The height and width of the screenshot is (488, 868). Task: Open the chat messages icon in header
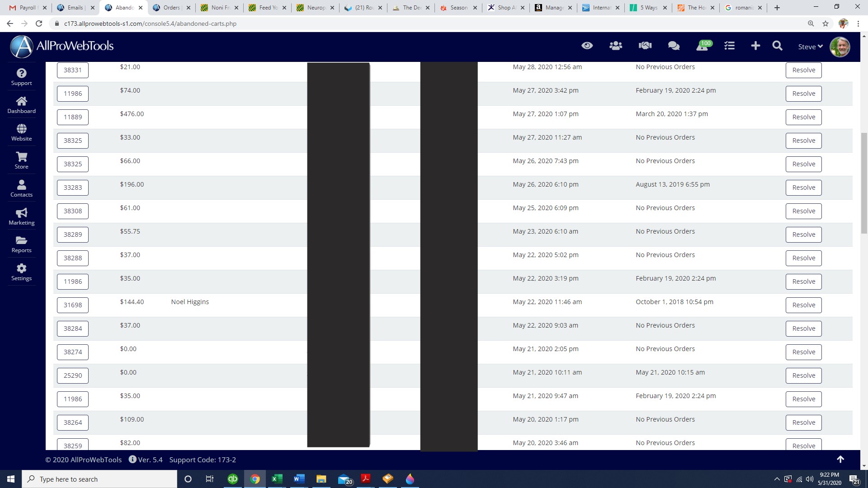674,46
